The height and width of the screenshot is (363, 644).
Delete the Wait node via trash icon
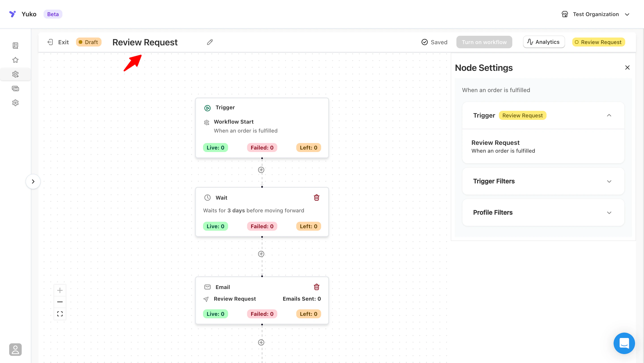point(316,198)
